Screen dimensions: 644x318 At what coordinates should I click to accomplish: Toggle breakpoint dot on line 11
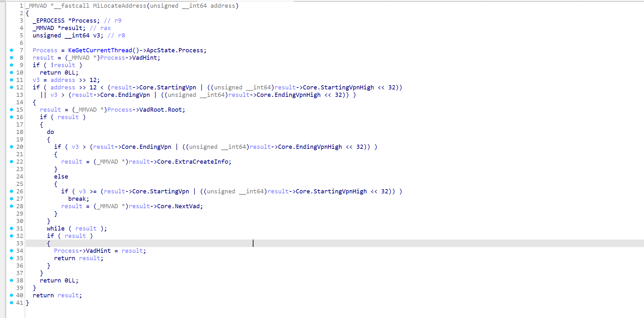[12, 80]
